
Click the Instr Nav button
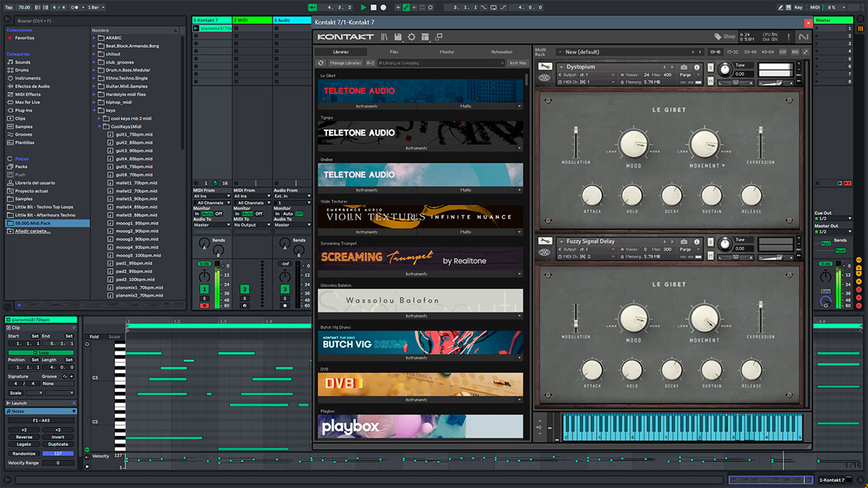tap(518, 63)
